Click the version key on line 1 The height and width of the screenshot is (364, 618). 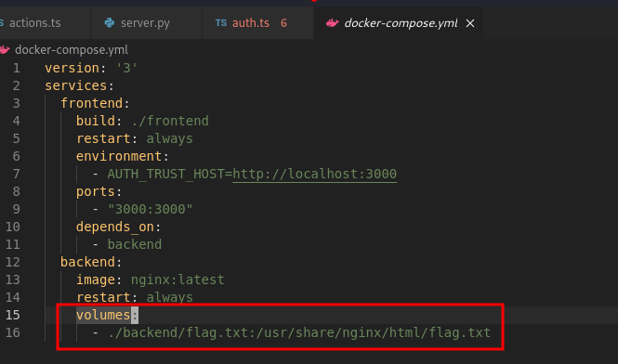(72, 68)
